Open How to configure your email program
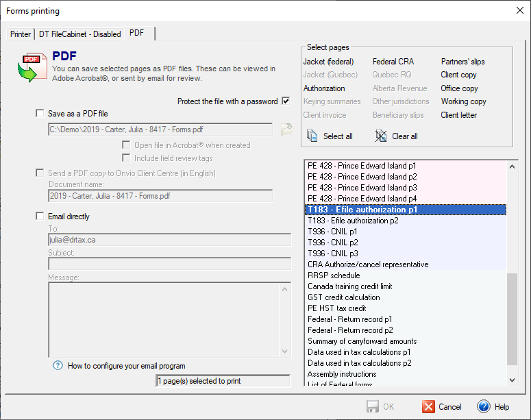 [x=126, y=366]
